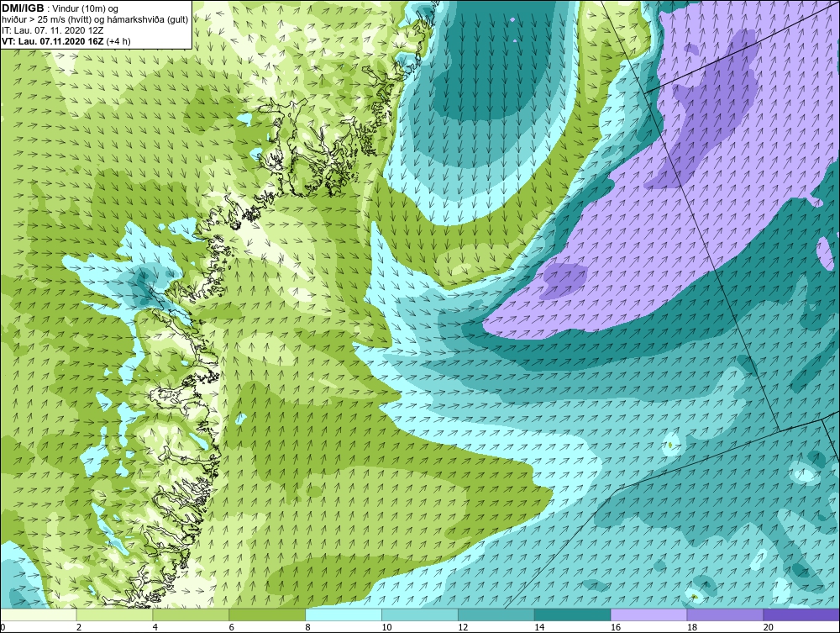
Task: Click the 12–14 m/s teal legend swatch
Action: tap(496, 615)
